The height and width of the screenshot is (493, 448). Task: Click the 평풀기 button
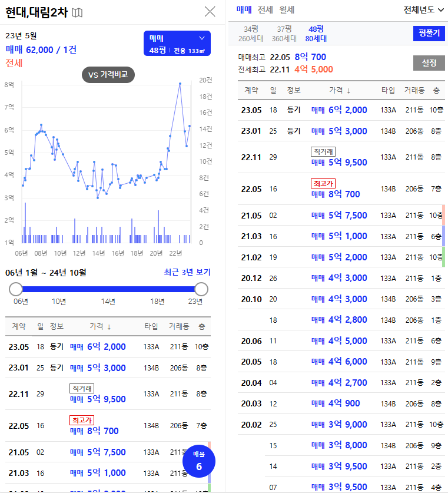tap(429, 33)
